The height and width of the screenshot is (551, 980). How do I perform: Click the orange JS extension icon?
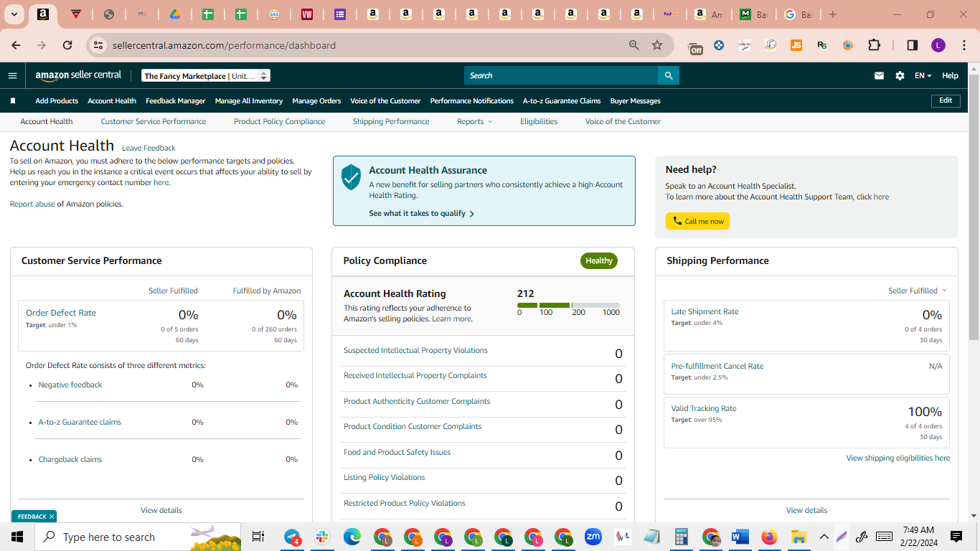point(796,45)
